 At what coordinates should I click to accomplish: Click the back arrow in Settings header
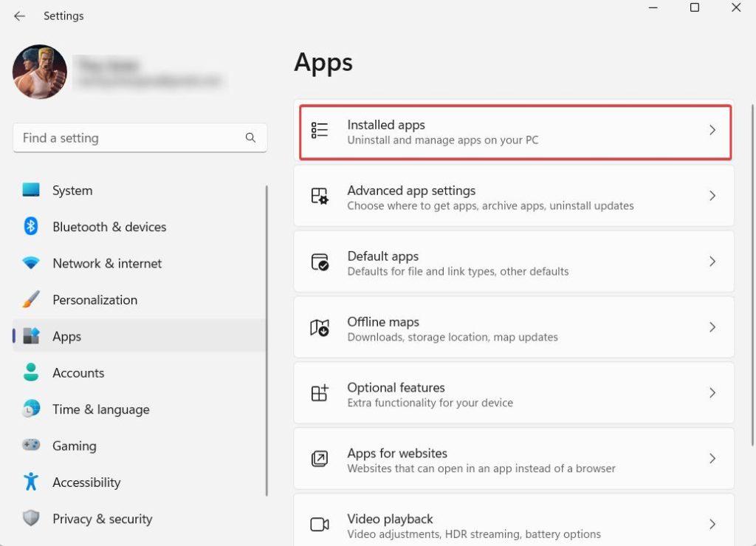click(20, 16)
